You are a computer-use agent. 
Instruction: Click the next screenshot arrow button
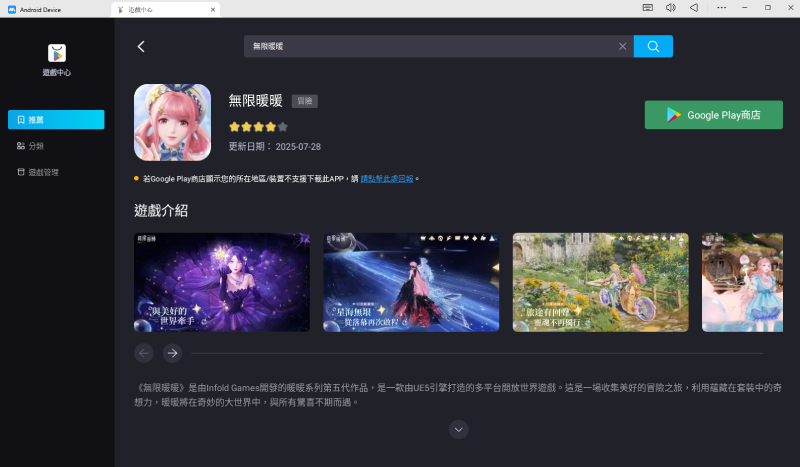pyautogui.click(x=172, y=353)
